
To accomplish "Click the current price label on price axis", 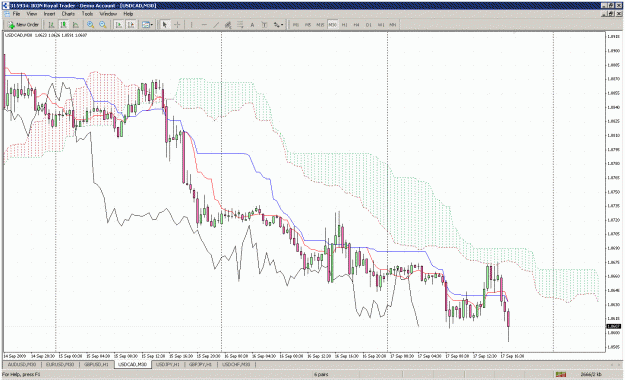I will 613,326.
